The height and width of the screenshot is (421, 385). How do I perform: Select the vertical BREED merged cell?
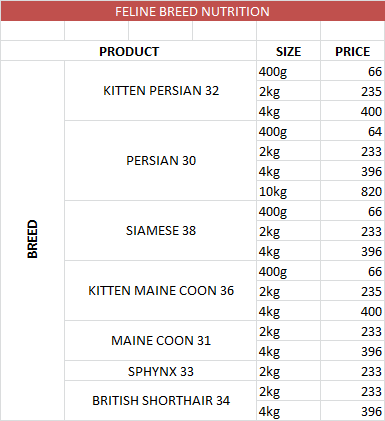pyautogui.click(x=32, y=240)
